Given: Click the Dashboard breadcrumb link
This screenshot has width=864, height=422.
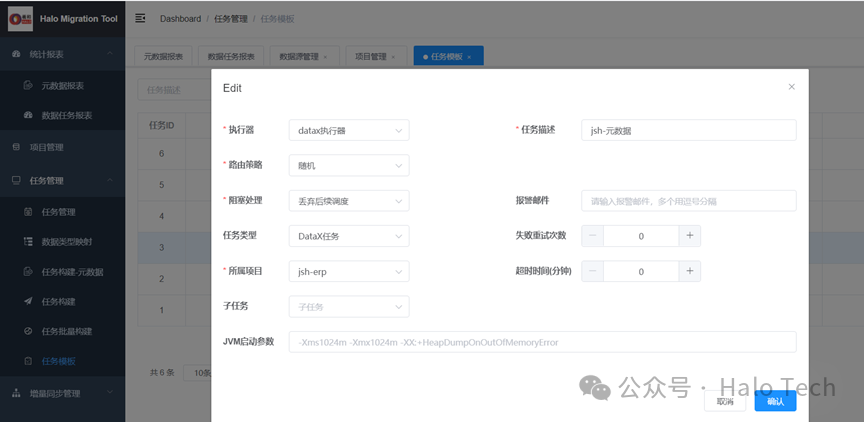Looking at the screenshot, I should click(180, 19).
